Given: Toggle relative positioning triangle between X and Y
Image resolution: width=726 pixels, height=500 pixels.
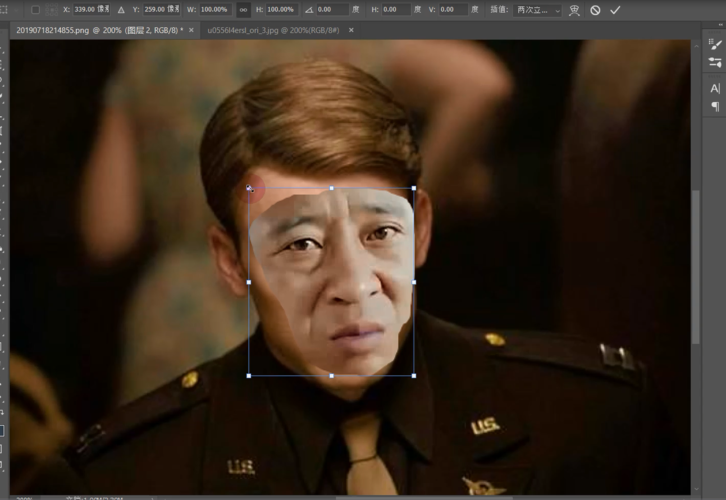Looking at the screenshot, I should click(121, 10).
